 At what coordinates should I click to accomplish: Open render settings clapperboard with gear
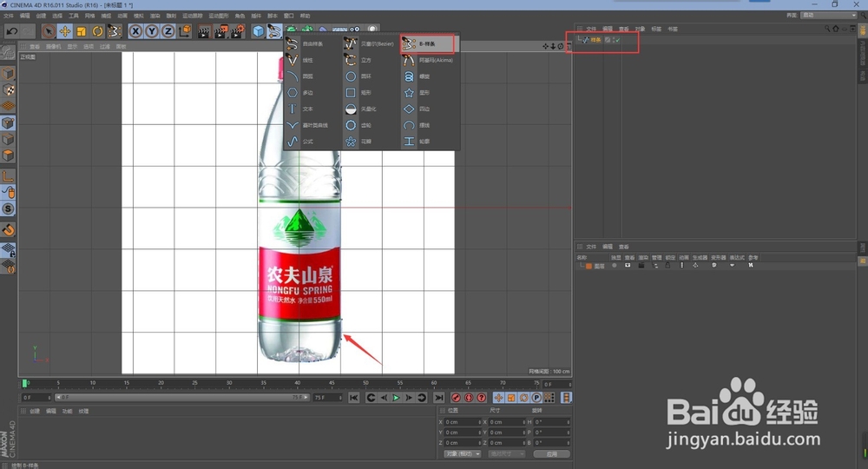(x=238, y=31)
